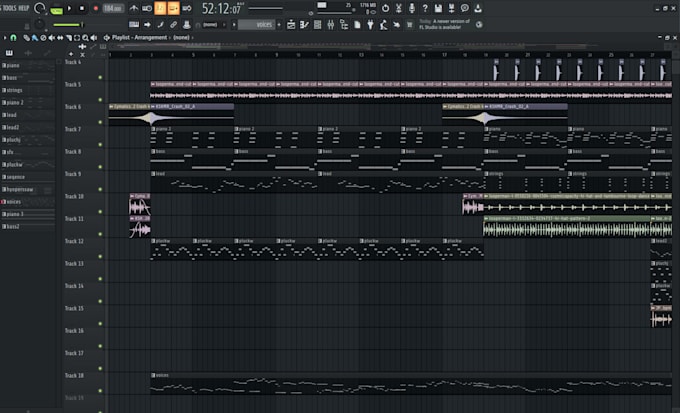Open the Piano roll view icon
The width and height of the screenshot is (680, 413).
(x=304, y=25)
